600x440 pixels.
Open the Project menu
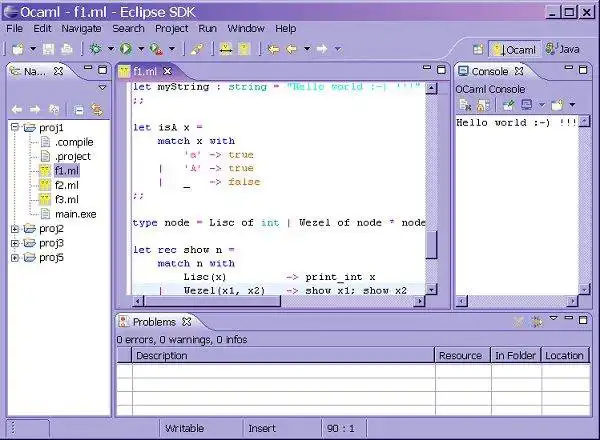click(171, 29)
